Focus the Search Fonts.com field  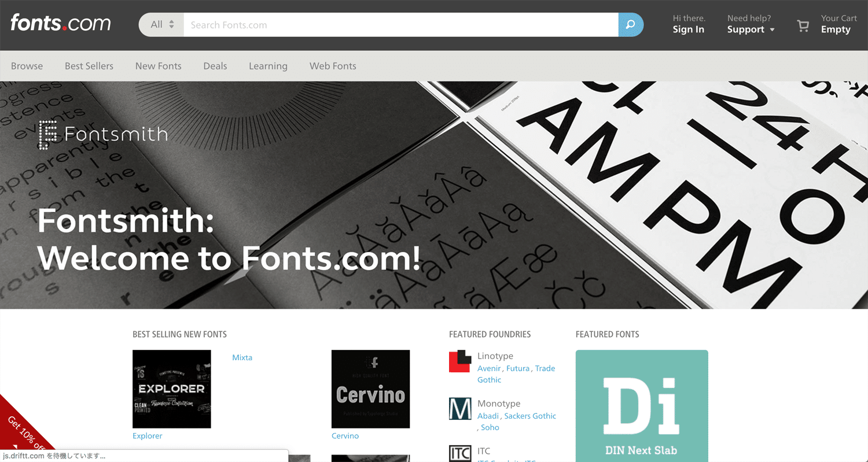point(401,25)
